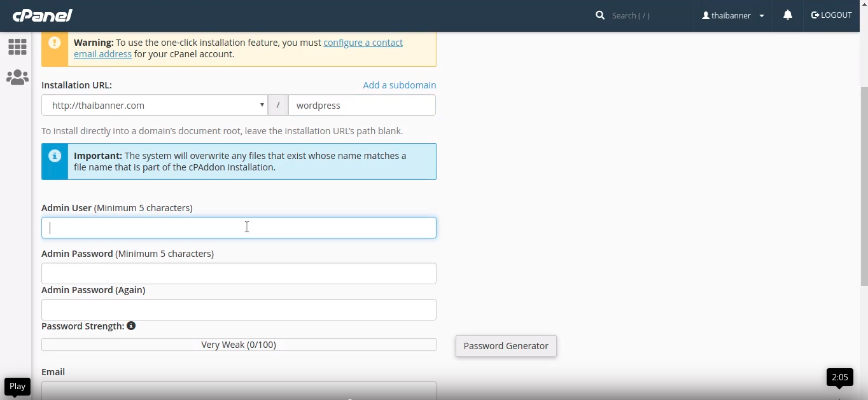Click the LOGOUT button

[831, 15]
